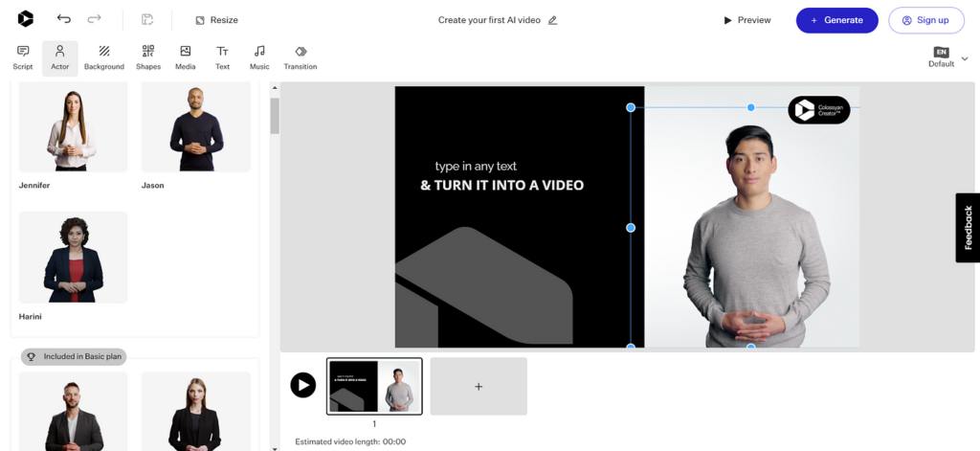Click the Sign up button
The height and width of the screenshot is (451, 980).
(925, 20)
